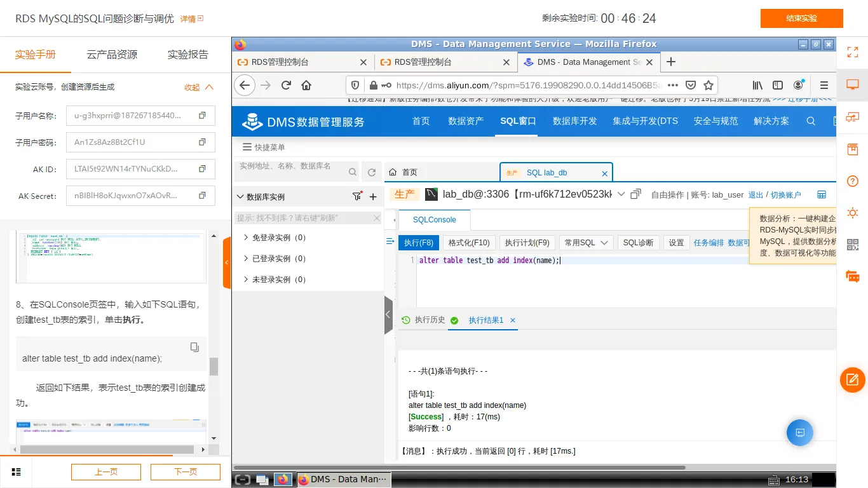Copy the AK Secret value
868x488 pixels.
[202, 196]
